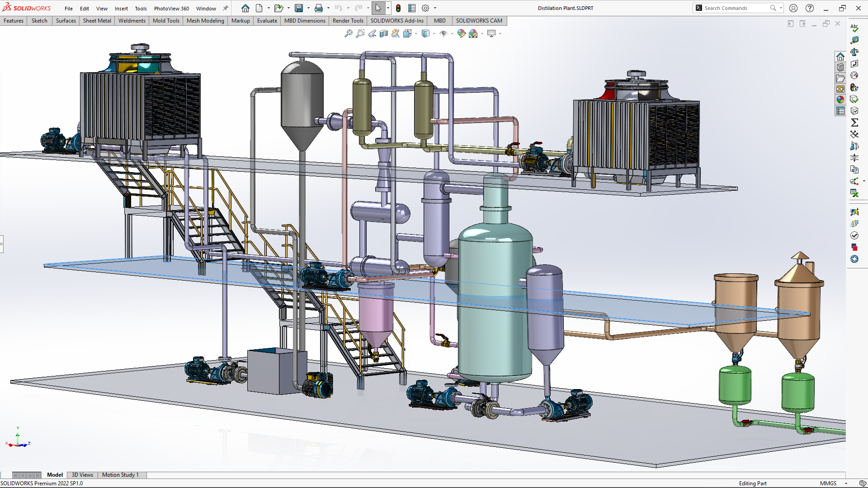Screen dimensions: 868x488
Task: Open Hide/Show Items eye dropdown
Action: tap(452, 33)
